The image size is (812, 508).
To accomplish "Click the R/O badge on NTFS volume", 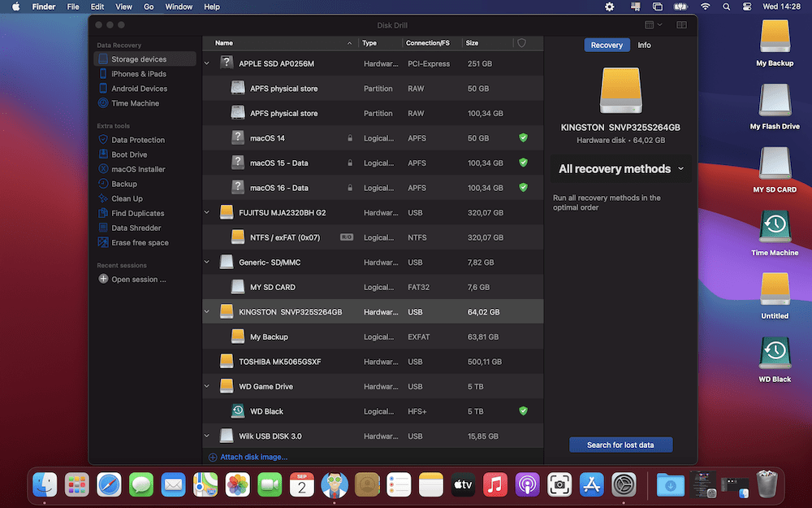I will [347, 237].
